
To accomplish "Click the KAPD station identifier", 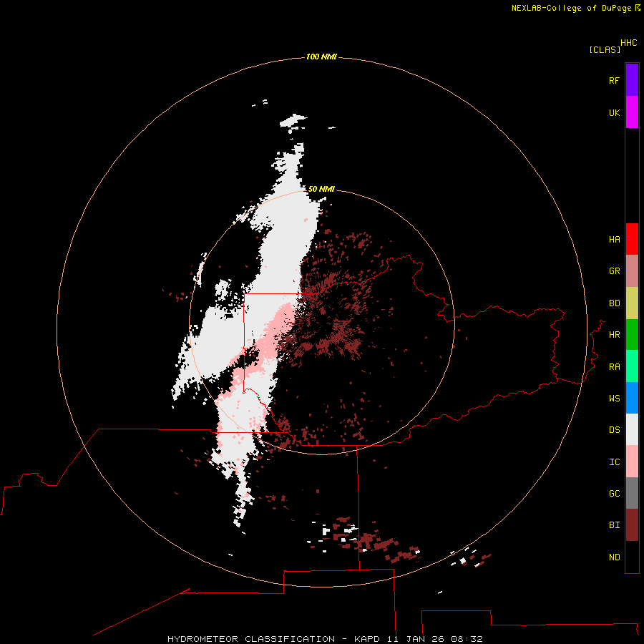I will [367, 639].
